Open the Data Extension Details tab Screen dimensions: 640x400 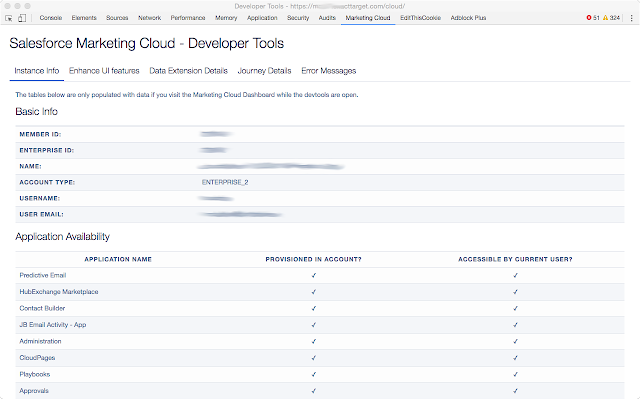189,71
